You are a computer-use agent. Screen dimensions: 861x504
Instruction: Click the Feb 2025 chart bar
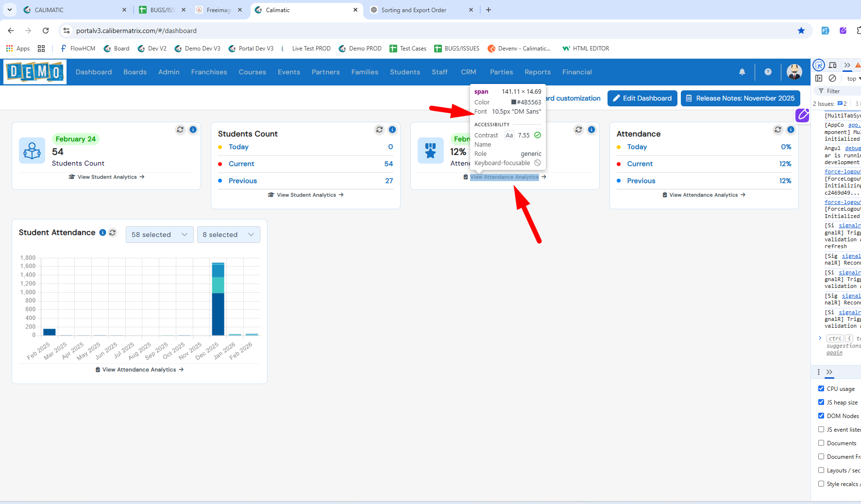49,332
